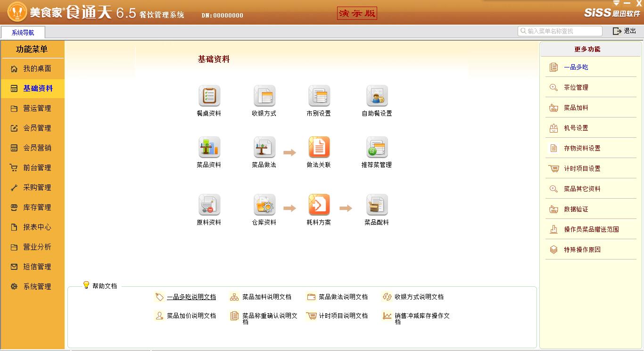
Task: Open the 菜品加料说明文档 help link
Action: point(267,297)
